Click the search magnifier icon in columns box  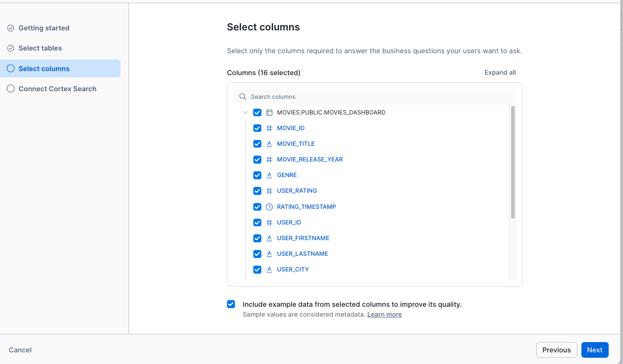coord(243,97)
